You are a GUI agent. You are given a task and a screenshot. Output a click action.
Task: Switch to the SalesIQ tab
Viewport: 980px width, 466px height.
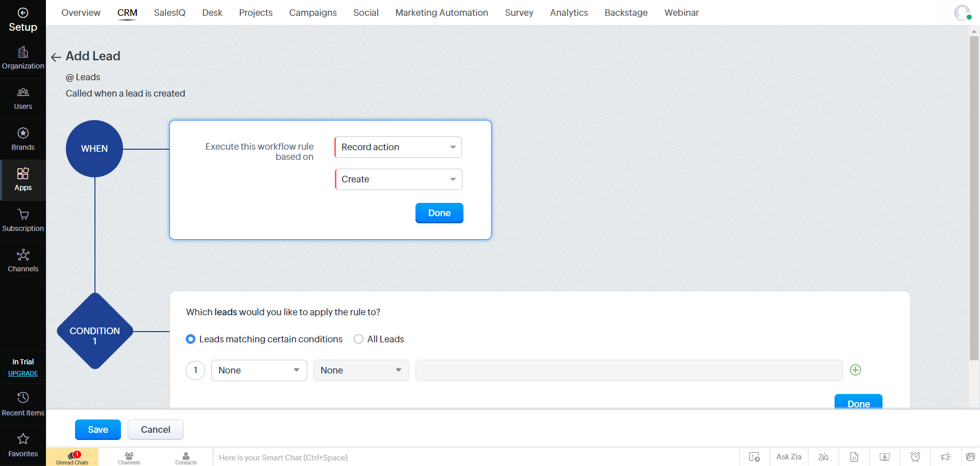click(x=169, y=13)
